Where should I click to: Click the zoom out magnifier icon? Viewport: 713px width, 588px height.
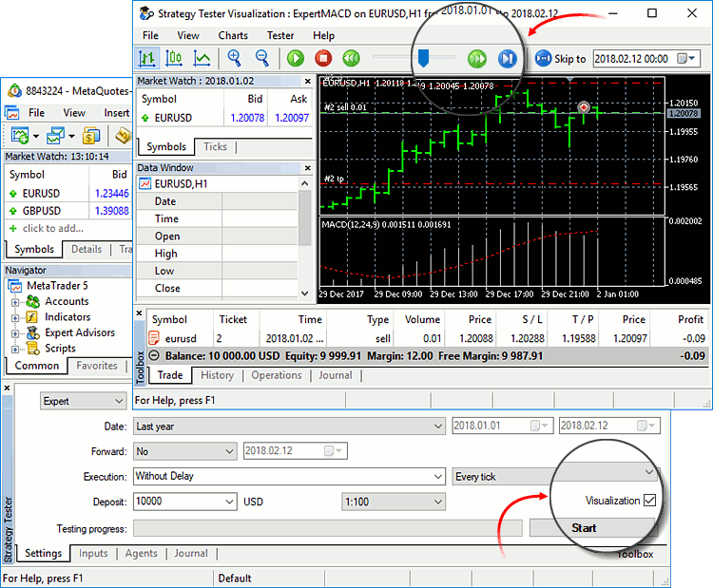[x=262, y=58]
